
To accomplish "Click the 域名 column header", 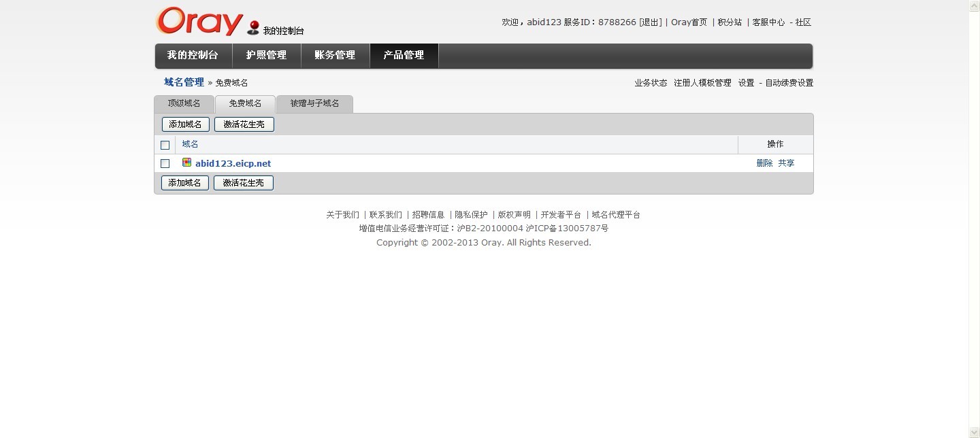I will tap(190, 144).
